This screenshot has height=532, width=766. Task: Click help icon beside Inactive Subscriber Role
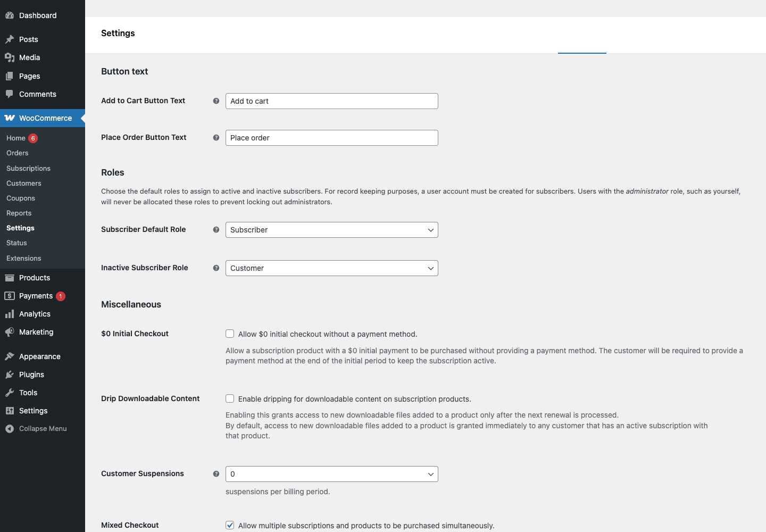coord(216,268)
